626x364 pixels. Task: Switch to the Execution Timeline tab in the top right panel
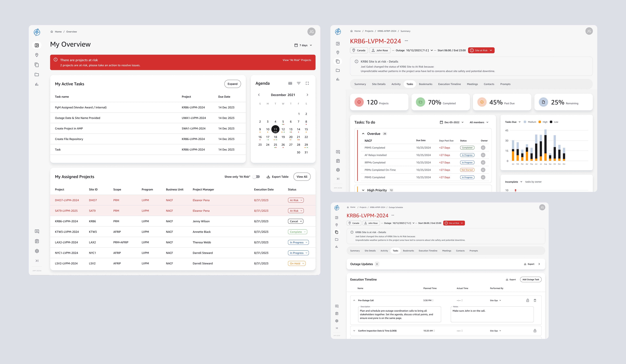(x=449, y=84)
